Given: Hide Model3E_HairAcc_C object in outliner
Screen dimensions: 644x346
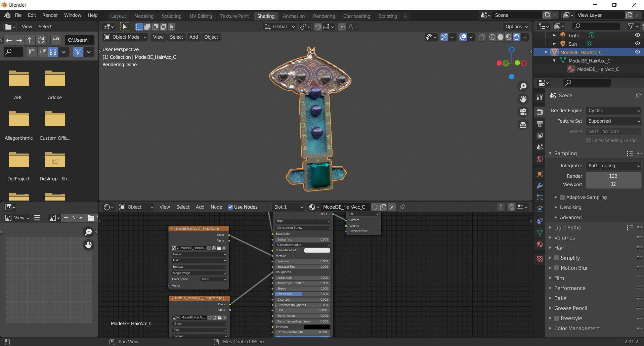Looking at the screenshot, I should 637,52.
